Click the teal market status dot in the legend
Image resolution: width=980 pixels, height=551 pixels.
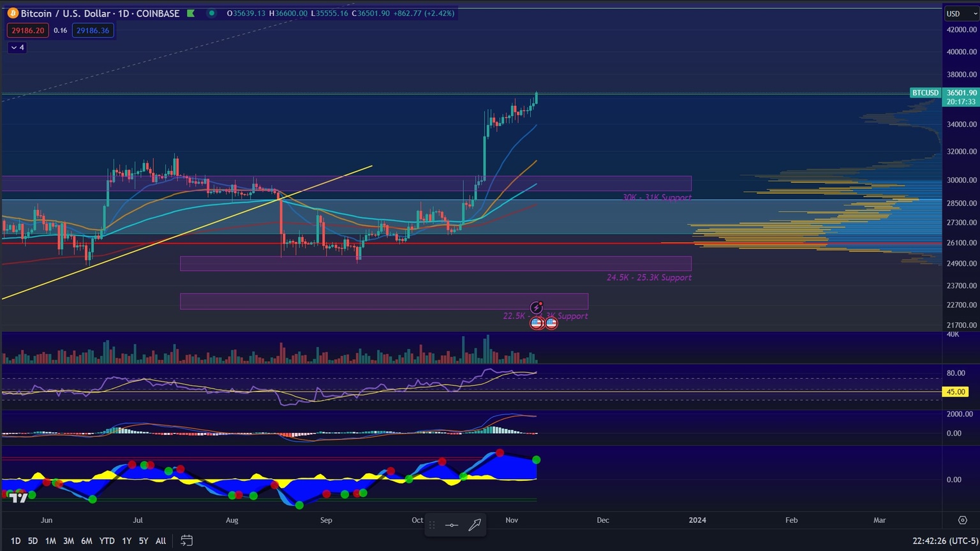click(x=211, y=13)
